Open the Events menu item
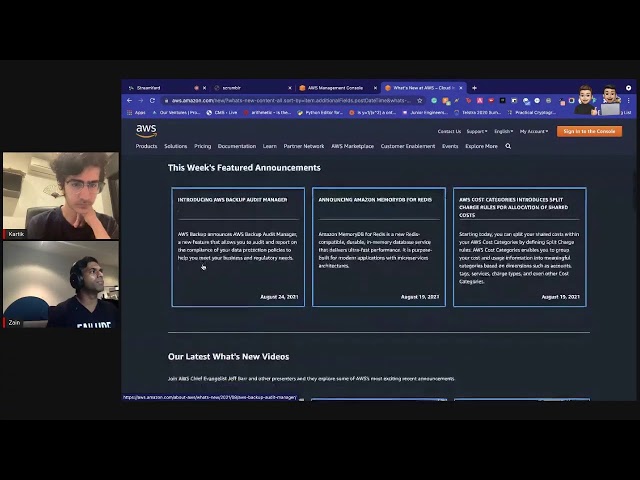This screenshot has height=480, width=640. point(450,146)
